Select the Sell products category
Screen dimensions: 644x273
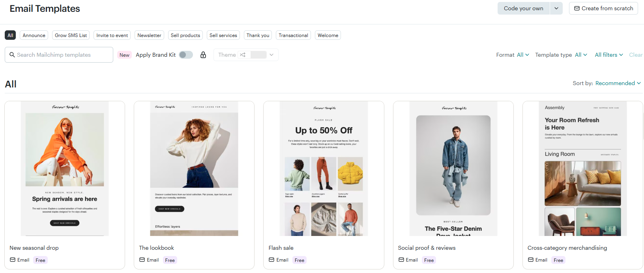click(x=185, y=35)
